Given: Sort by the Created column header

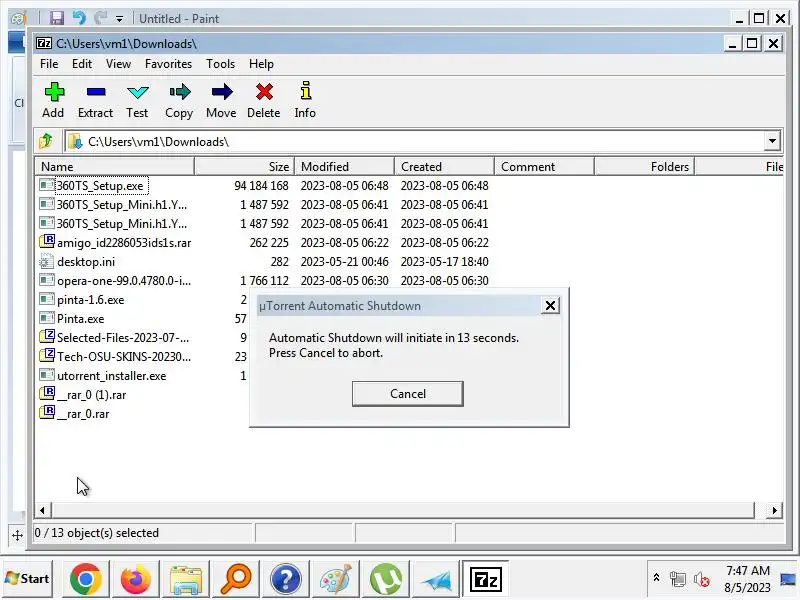Looking at the screenshot, I should (444, 167).
